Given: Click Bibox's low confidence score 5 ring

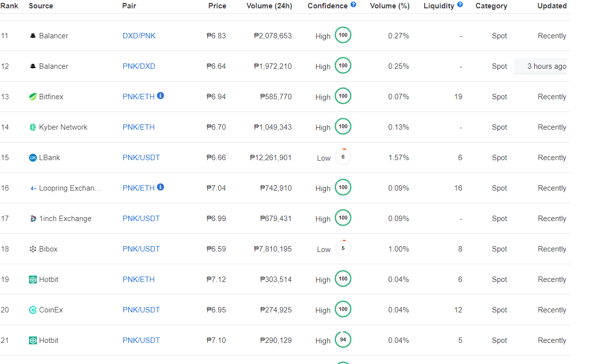Looking at the screenshot, I should pos(343,249).
